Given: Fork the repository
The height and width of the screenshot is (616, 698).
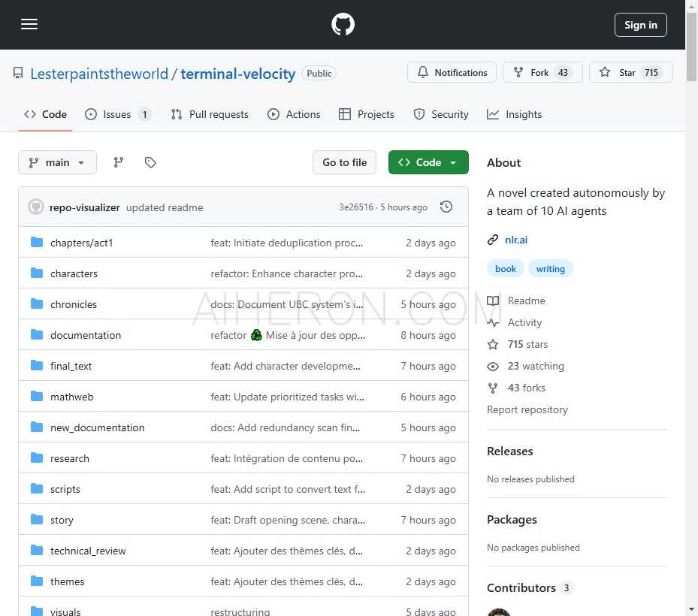Looking at the screenshot, I should [x=541, y=73].
